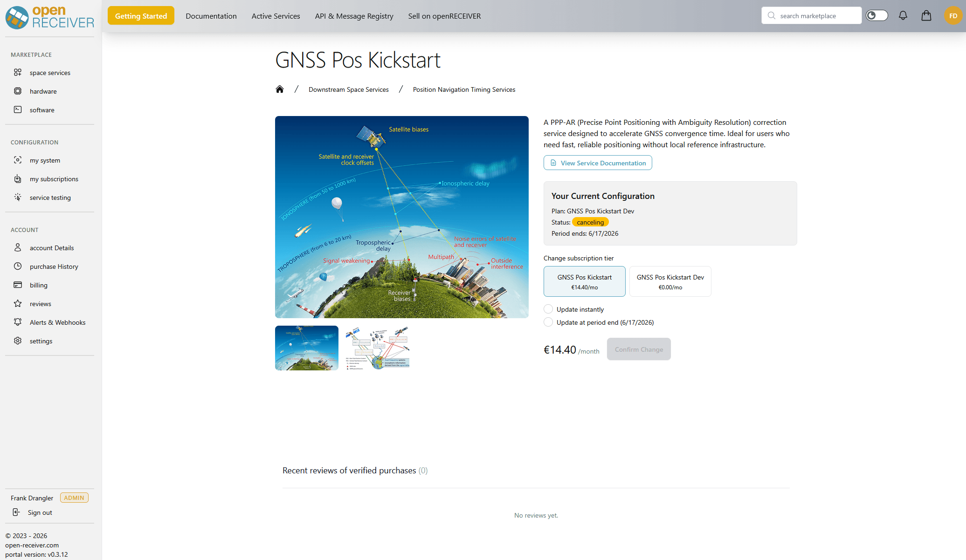
Task: Click the document icon in View Service Documentation
Action: pos(553,163)
